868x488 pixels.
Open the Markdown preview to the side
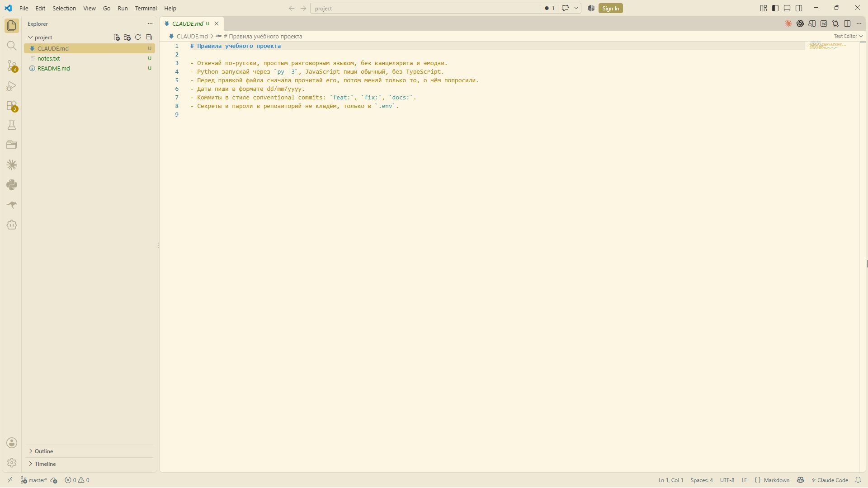pos(812,23)
